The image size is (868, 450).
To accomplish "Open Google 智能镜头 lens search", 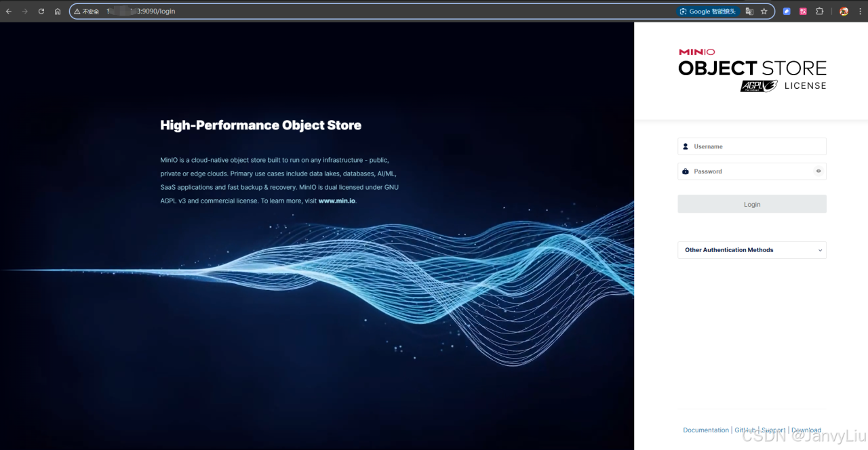I will (707, 12).
